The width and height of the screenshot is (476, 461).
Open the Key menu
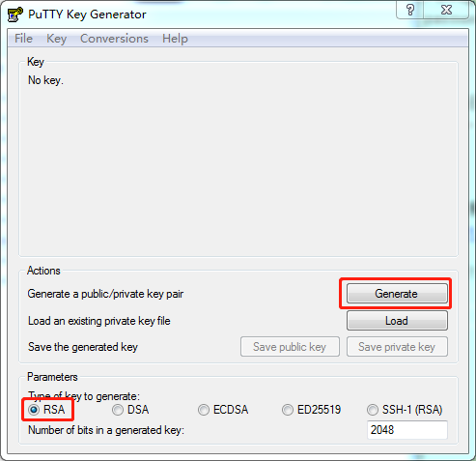click(x=56, y=39)
